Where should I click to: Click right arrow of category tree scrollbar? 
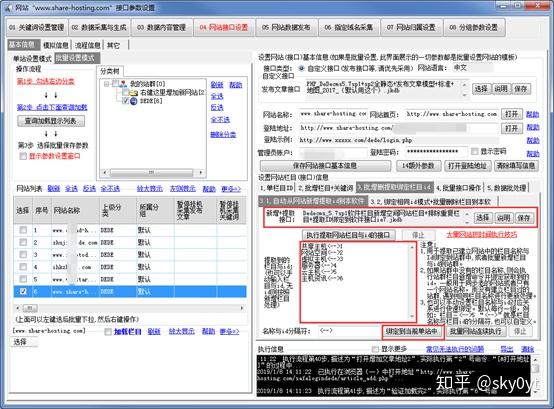(x=201, y=173)
